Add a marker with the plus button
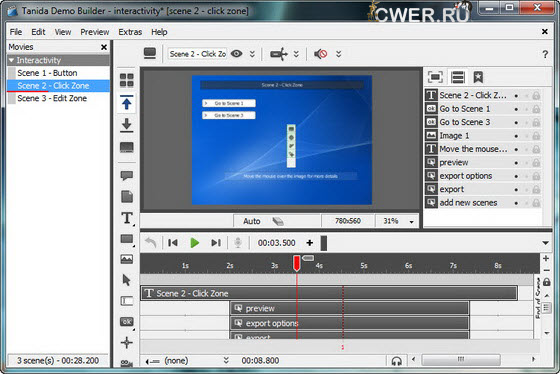The width and height of the screenshot is (560, 374). point(310,243)
